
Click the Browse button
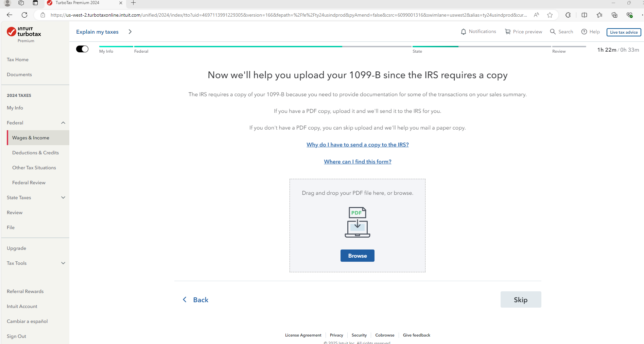pyautogui.click(x=358, y=256)
